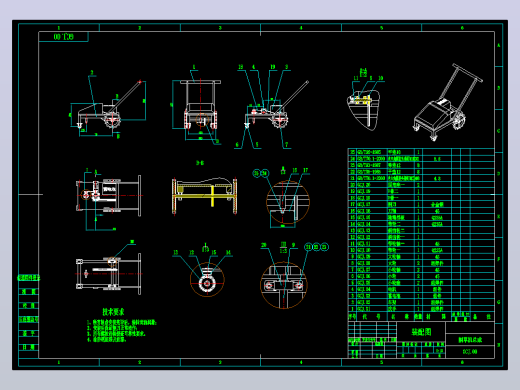Click the 名称 header cell in the parts list

coord(400,317)
